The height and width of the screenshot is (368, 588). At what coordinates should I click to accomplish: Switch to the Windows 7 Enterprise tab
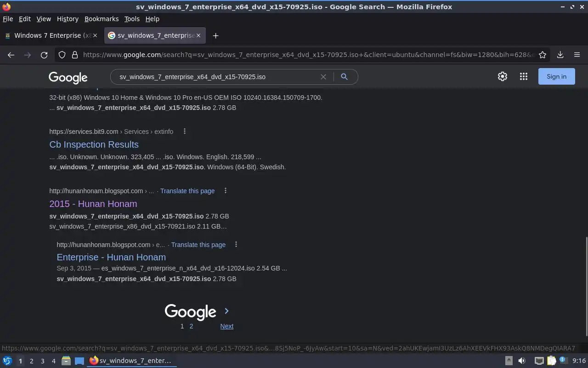[51, 35]
